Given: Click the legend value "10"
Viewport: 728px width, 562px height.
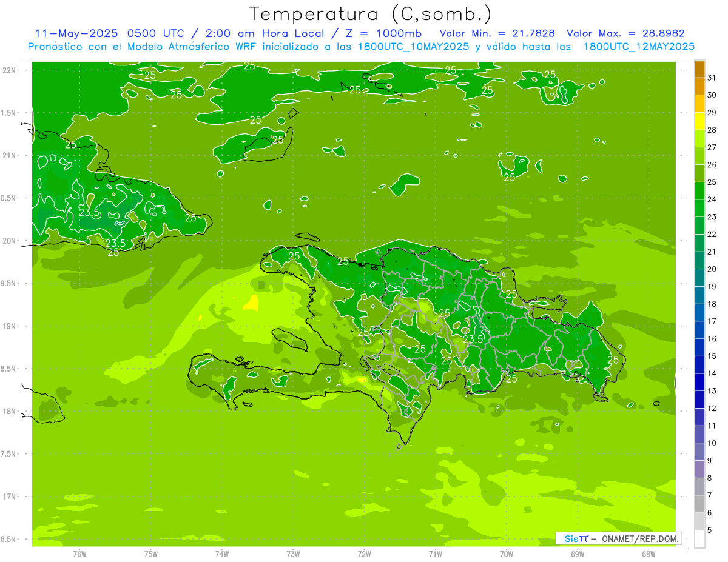Looking at the screenshot, I should [712, 443].
